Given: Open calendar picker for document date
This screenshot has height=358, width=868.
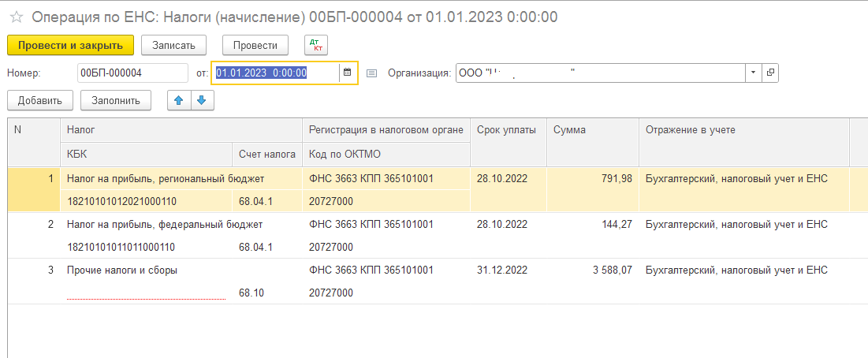Looking at the screenshot, I should [347, 73].
